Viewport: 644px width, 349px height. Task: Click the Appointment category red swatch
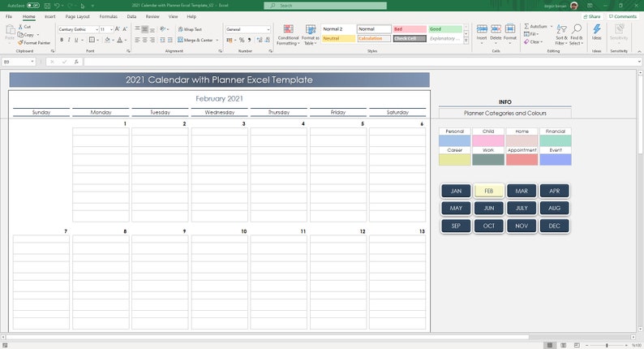tap(522, 160)
